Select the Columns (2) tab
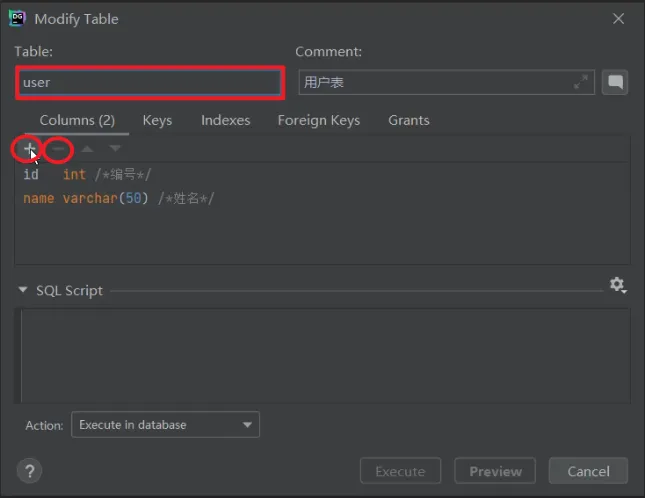This screenshot has height=498, width=645. [x=77, y=120]
